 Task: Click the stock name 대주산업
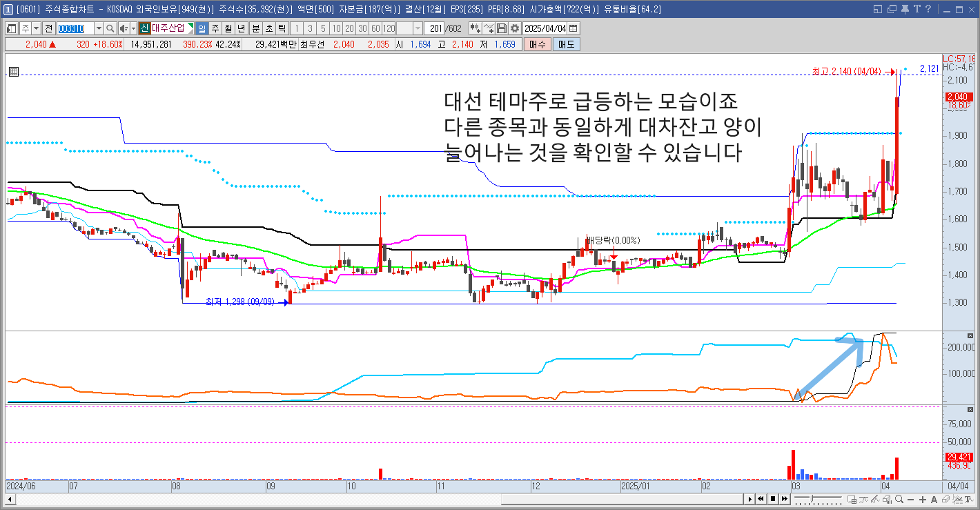point(168,28)
